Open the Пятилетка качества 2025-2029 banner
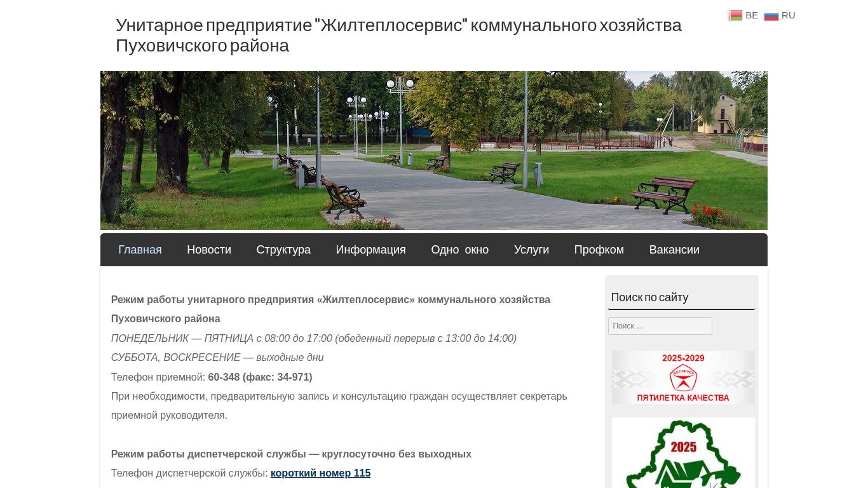868x488 pixels. (x=683, y=377)
